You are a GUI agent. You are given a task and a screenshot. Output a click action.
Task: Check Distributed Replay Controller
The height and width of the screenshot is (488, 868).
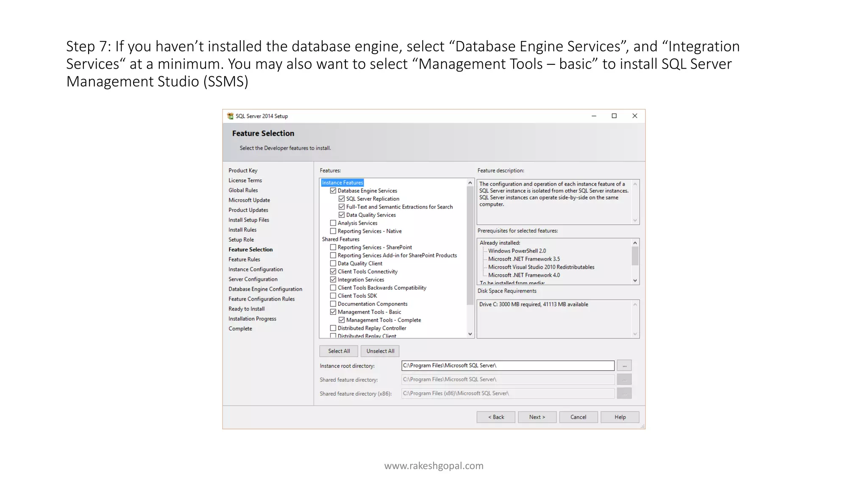tap(333, 328)
